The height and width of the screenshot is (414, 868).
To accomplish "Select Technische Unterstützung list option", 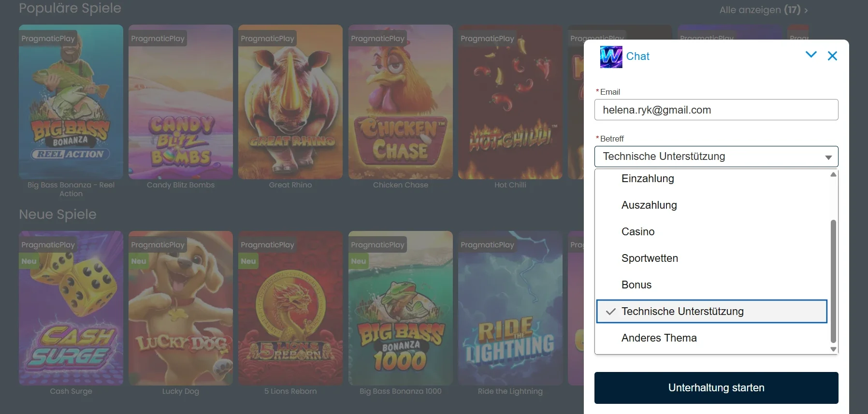I will [712, 312].
